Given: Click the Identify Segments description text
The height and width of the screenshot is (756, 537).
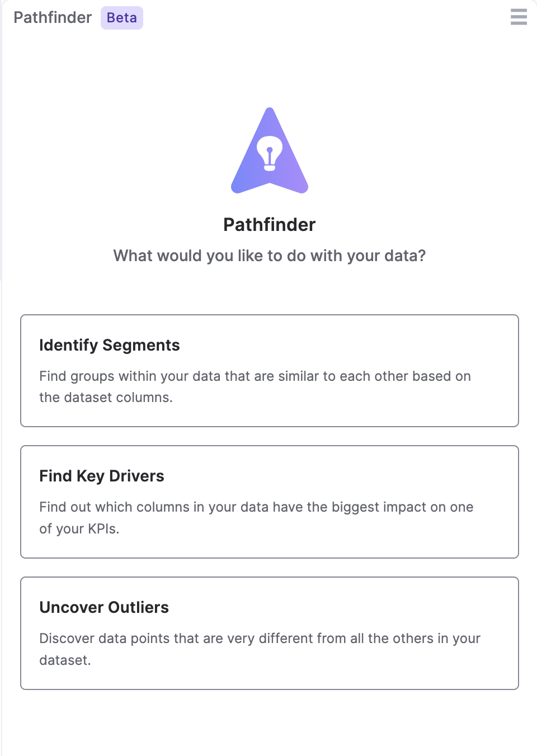Looking at the screenshot, I should (255, 386).
